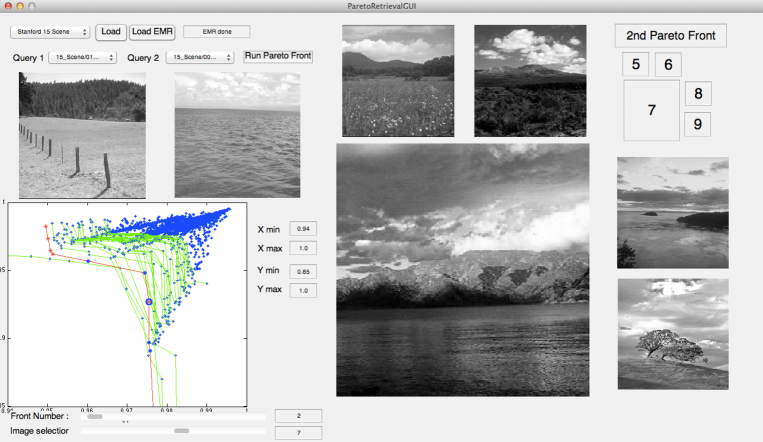Expand the Query 1 image dropdown

click(82, 58)
